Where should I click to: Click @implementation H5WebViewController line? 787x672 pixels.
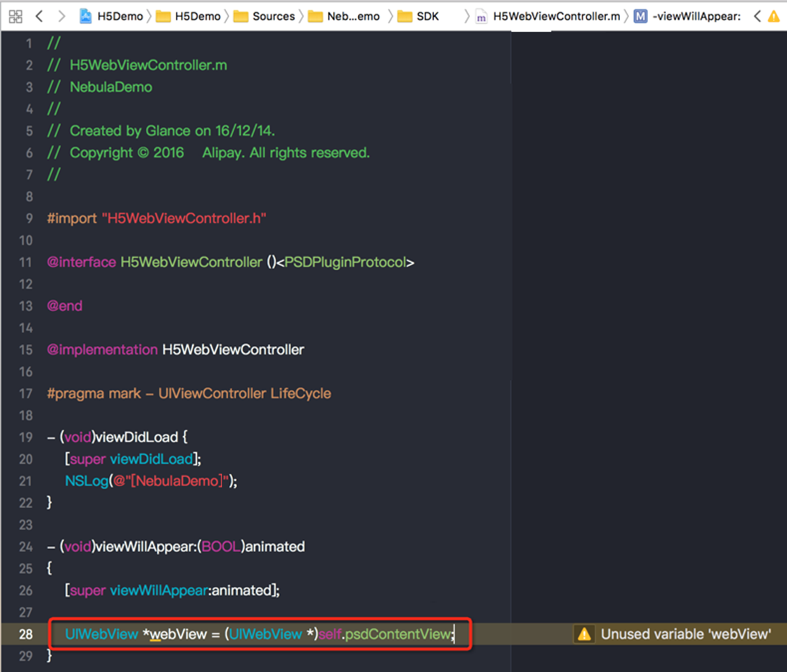(175, 350)
